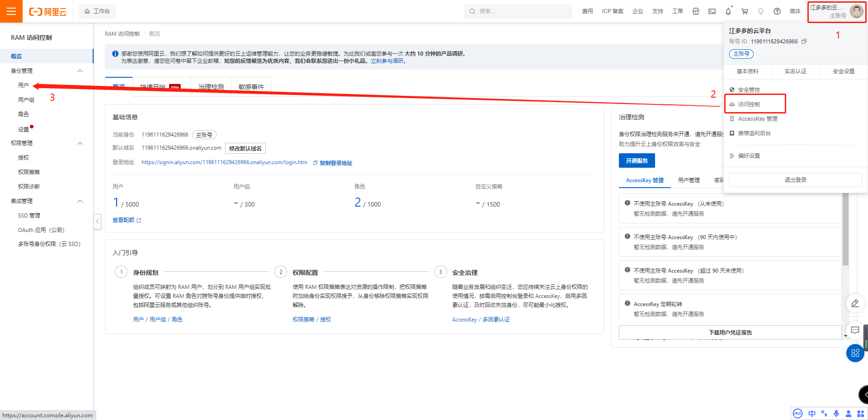Image resolution: width=868 pixels, height=420 pixels.
Task: Open 多账号身份权限 (云 SSO) item
Action: [x=49, y=244]
